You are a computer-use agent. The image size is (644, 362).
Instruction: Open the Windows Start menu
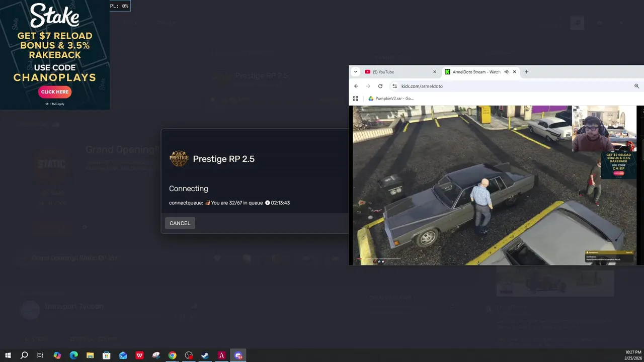(x=8, y=355)
